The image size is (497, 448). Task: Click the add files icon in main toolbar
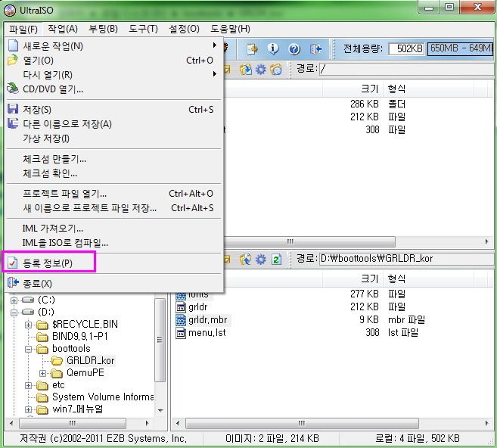tap(253, 49)
